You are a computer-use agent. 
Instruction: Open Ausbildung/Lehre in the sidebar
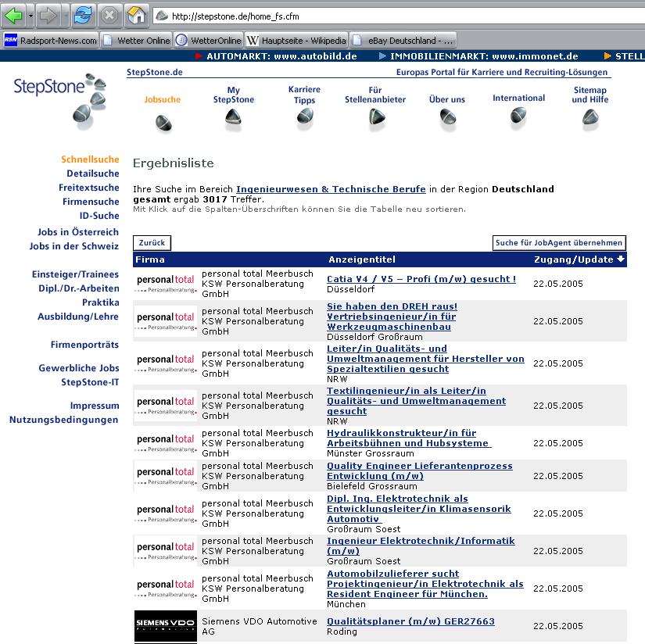click(77, 317)
